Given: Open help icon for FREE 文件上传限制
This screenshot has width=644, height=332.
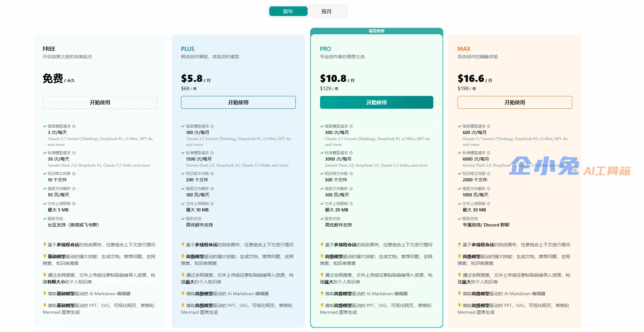Looking at the screenshot, I should tap(74, 204).
